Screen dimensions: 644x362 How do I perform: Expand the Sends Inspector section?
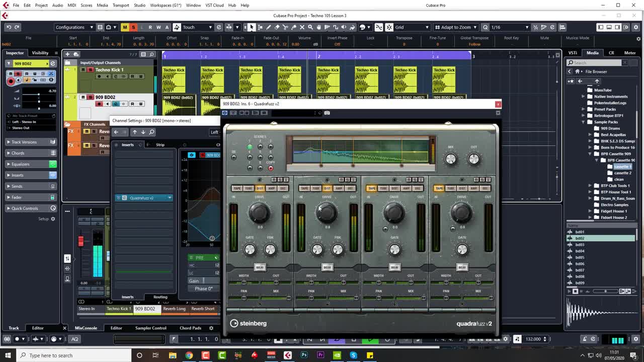[x=31, y=186]
